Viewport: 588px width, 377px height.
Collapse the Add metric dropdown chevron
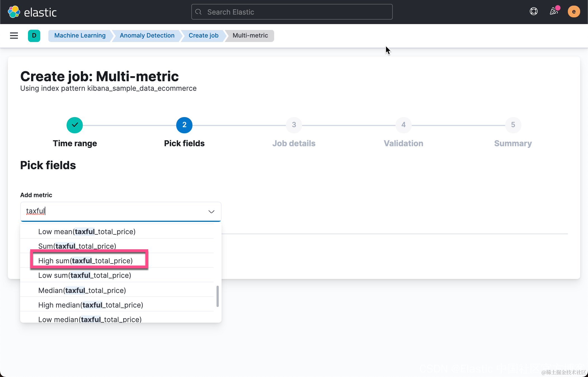(x=211, y=211)
